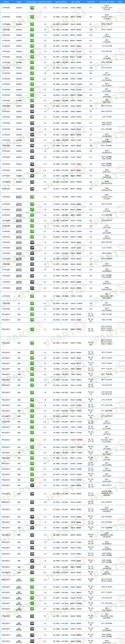Click 'A9A (XUD7)' in Xsara Break row
Viewport: 125px width, 644px height.
[107, 253]
